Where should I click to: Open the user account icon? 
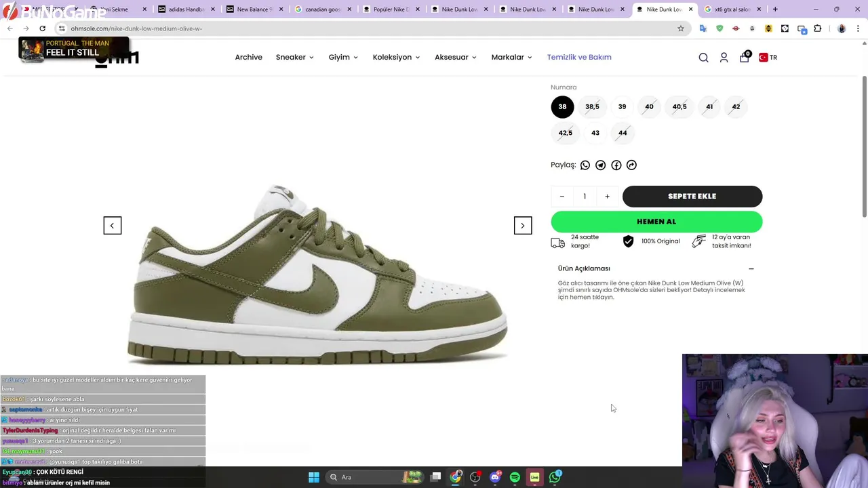(x=724, y=58)
